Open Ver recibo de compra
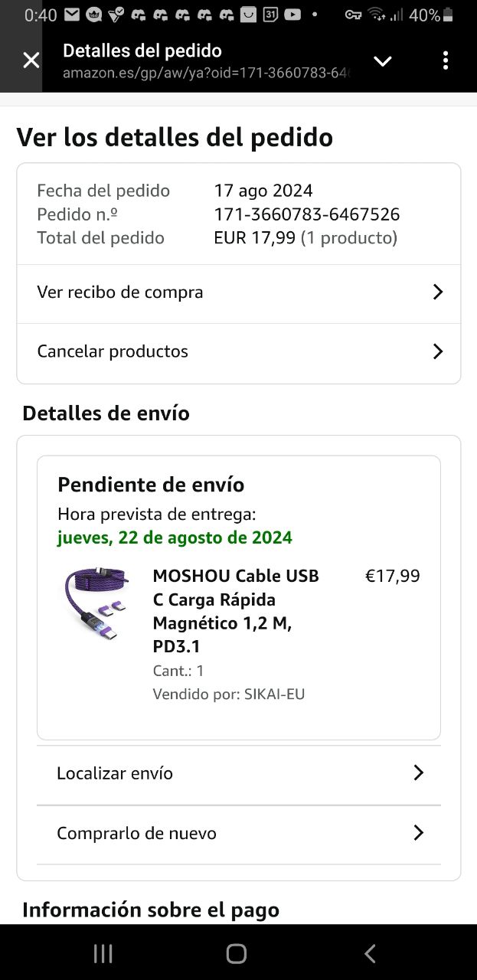 (x=239, y=292)
